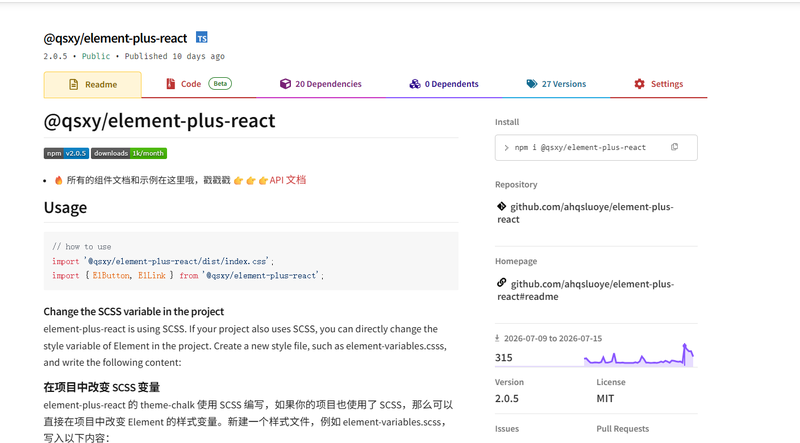This screenshot has height=443, width=800.
Task: Click the 'Install' sidebar label
Action: (507, 122)
